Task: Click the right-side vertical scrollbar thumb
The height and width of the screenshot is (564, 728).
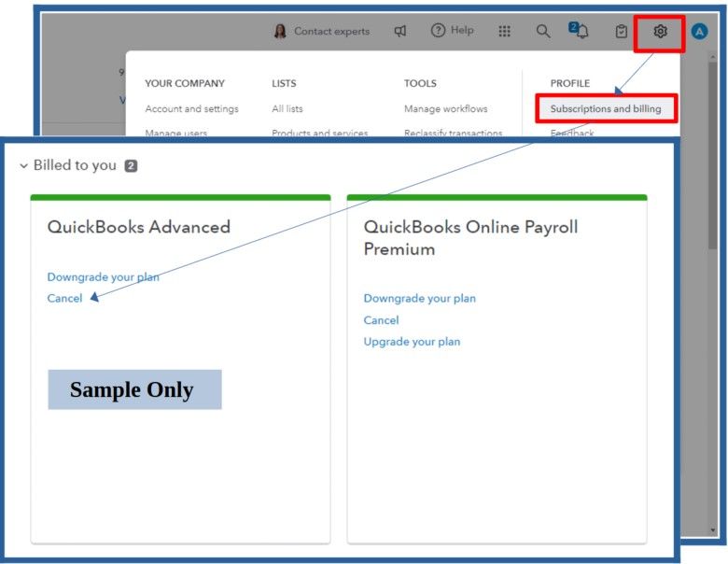Action: pos(713,156)
